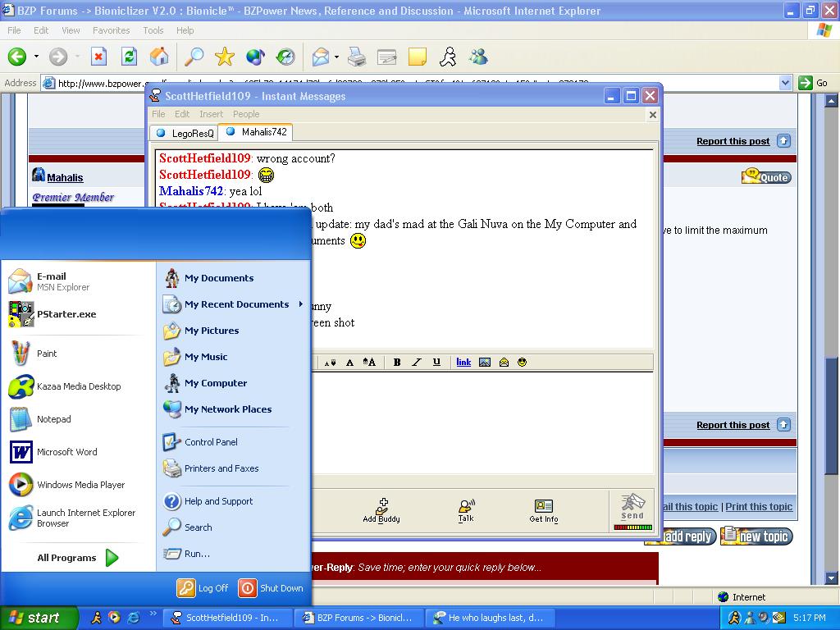Image resolution: width=840 pixels, height=630 pixels.
Task: Open the IE Search magnifier
Action: coord(194,57)
